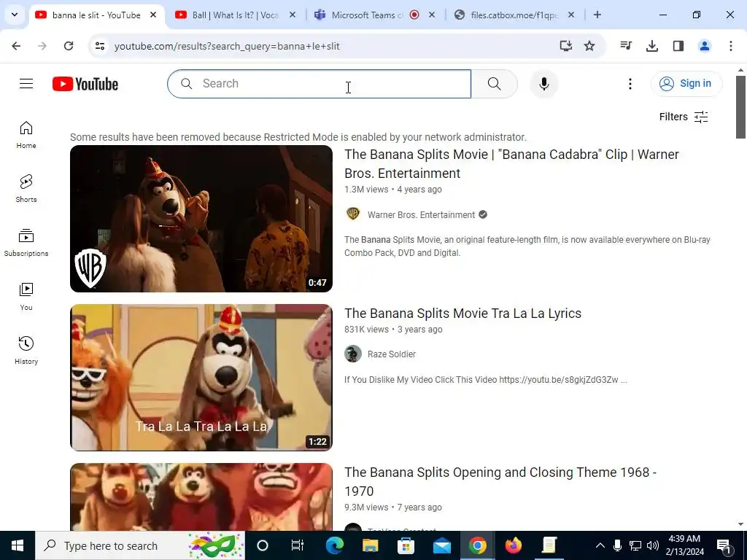Play the Tra La La Lyrics thumbnail

coord(201,378)
